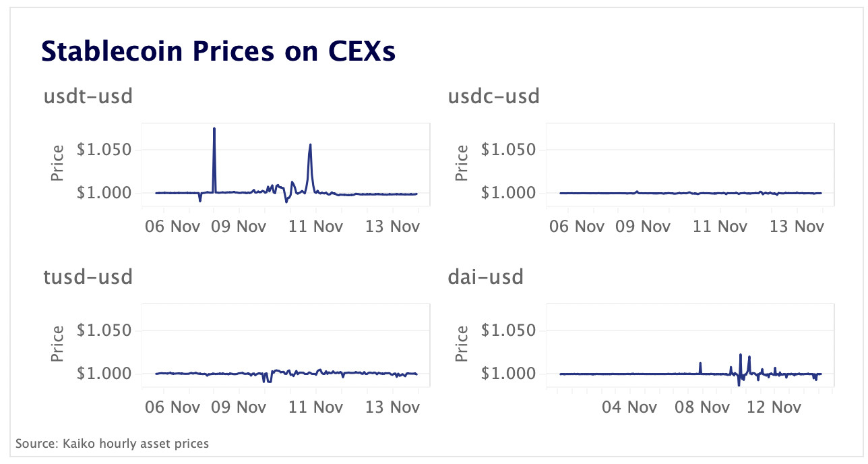Click the $1.050 tick on the tusd-usd axis
The image size is (868, 464).
pos(105,330)
